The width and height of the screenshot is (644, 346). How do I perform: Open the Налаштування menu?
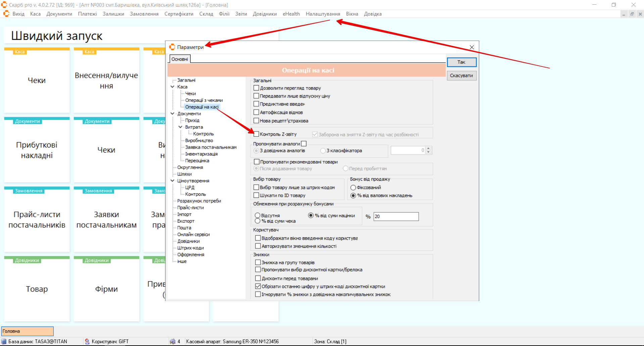click(323, 14)
